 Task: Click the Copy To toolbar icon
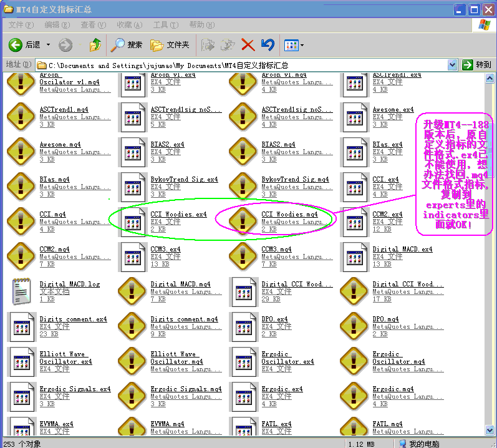point(228,45)
